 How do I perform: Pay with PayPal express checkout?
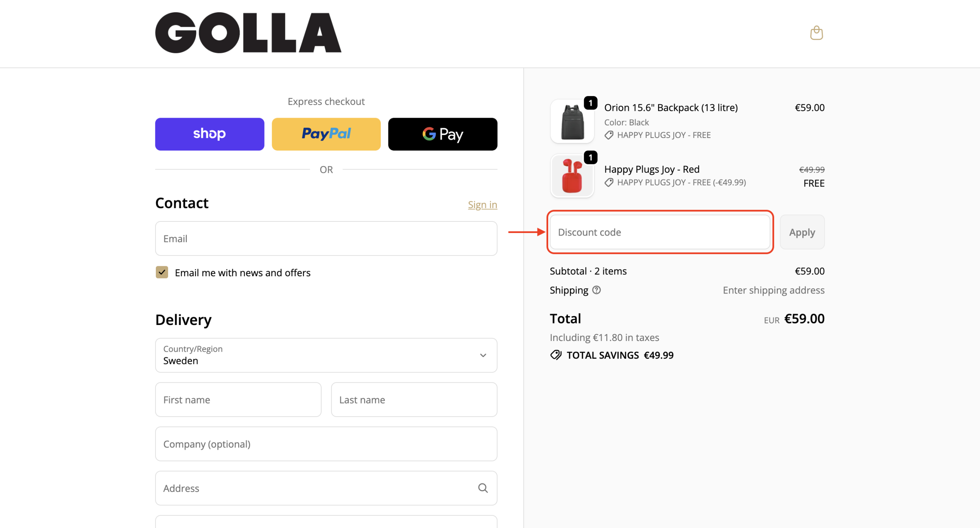click(x=326, y=134)
